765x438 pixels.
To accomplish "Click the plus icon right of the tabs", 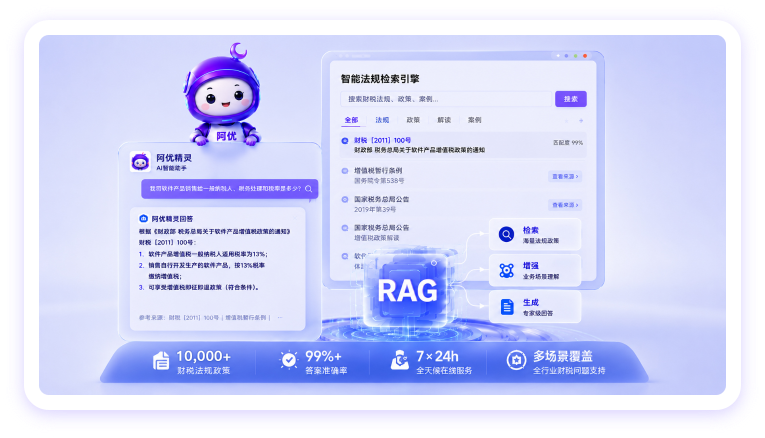I will (581, 120).
